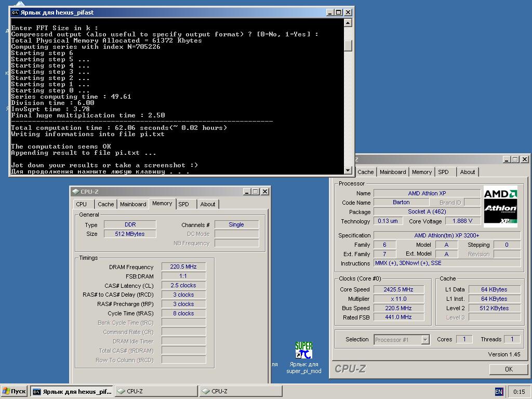Maximize the hexus_pifast console window

[339, 12]
